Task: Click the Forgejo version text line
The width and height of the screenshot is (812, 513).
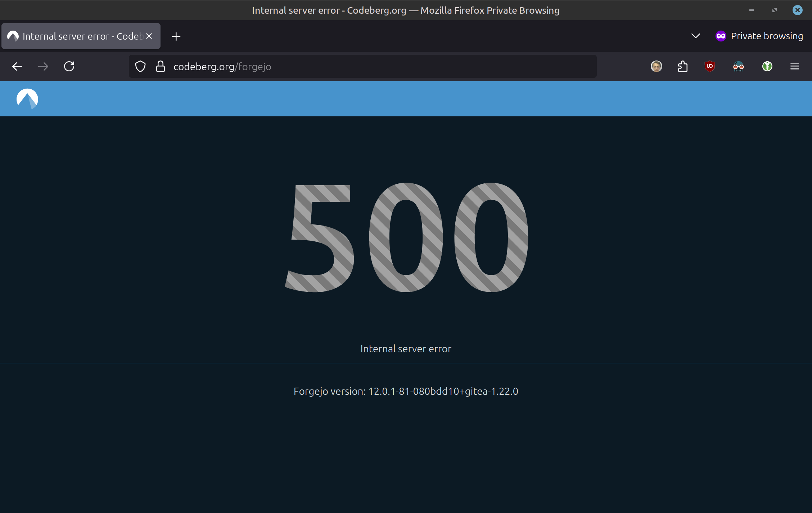Action: click(406, 391)
